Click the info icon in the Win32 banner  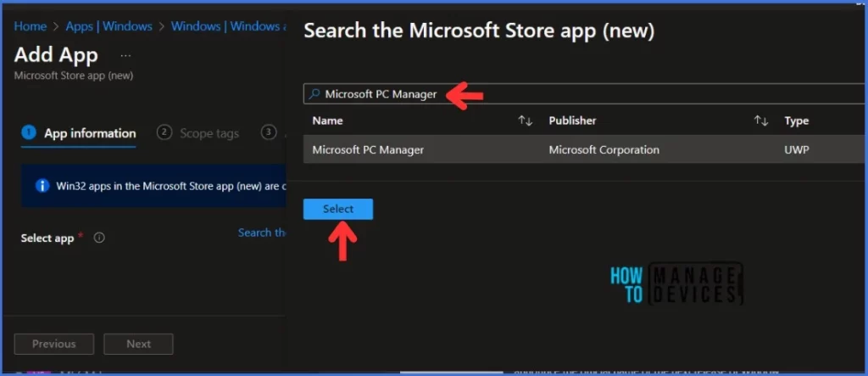[42, 186]
